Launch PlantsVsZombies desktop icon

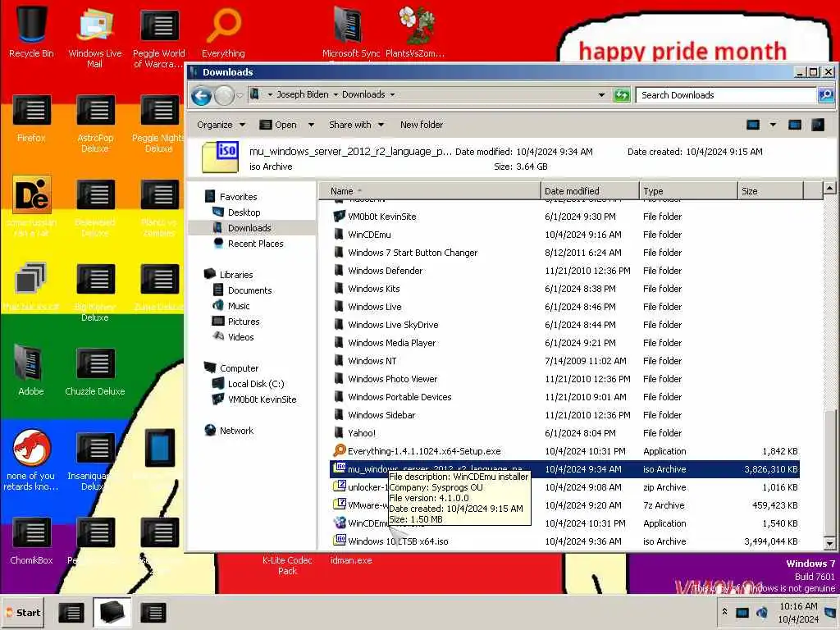coord(414,32)
